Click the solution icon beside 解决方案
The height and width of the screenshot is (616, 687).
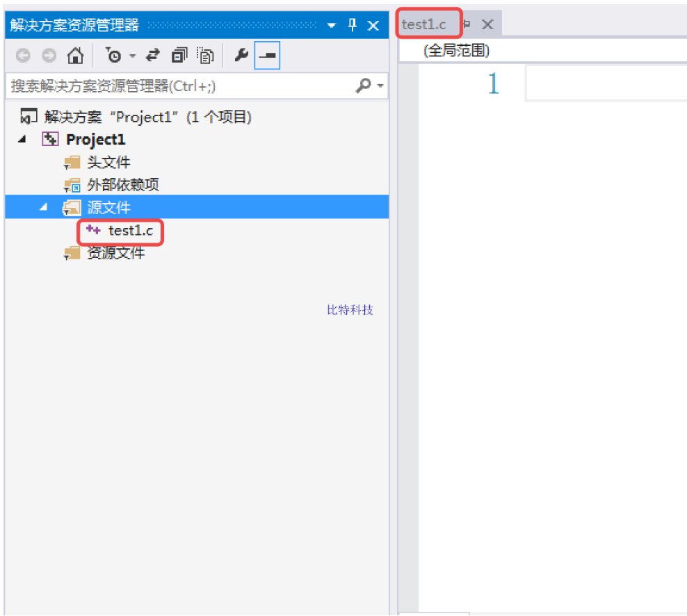pos(29,117)
